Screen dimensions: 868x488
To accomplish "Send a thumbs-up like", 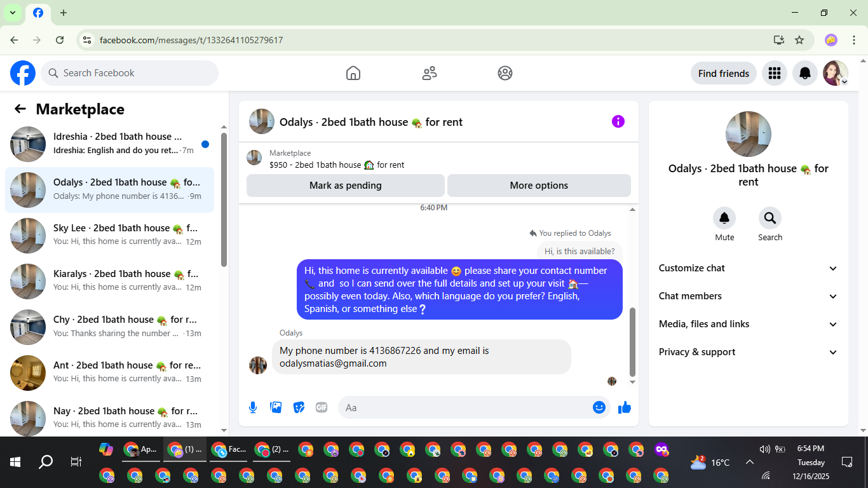I will coord(625,407).
